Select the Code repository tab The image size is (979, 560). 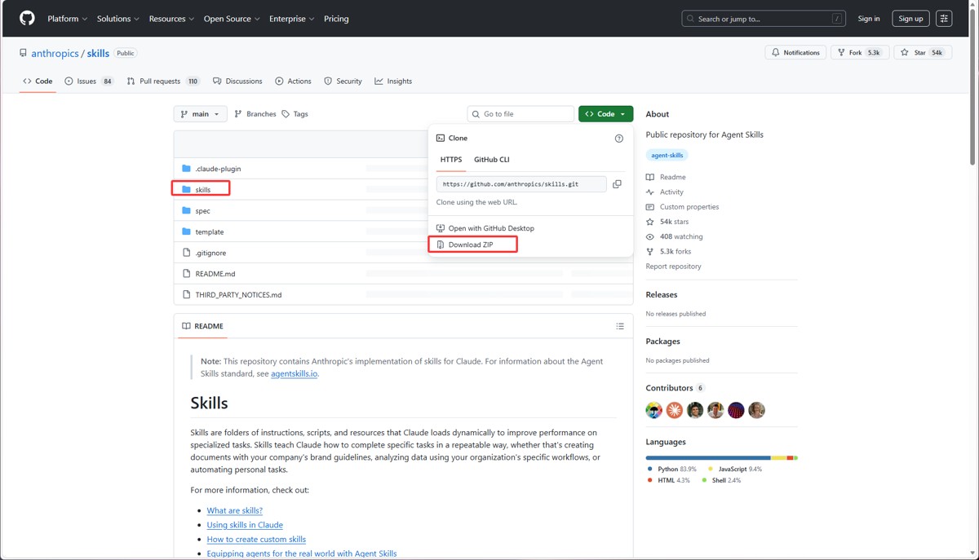click(38, 82)
